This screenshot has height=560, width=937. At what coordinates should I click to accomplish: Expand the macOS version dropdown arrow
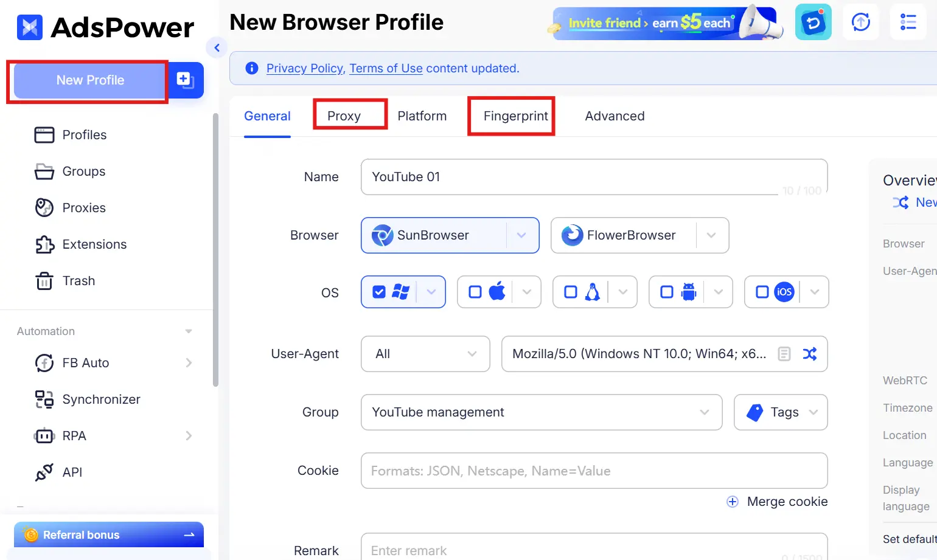[527, 292]
